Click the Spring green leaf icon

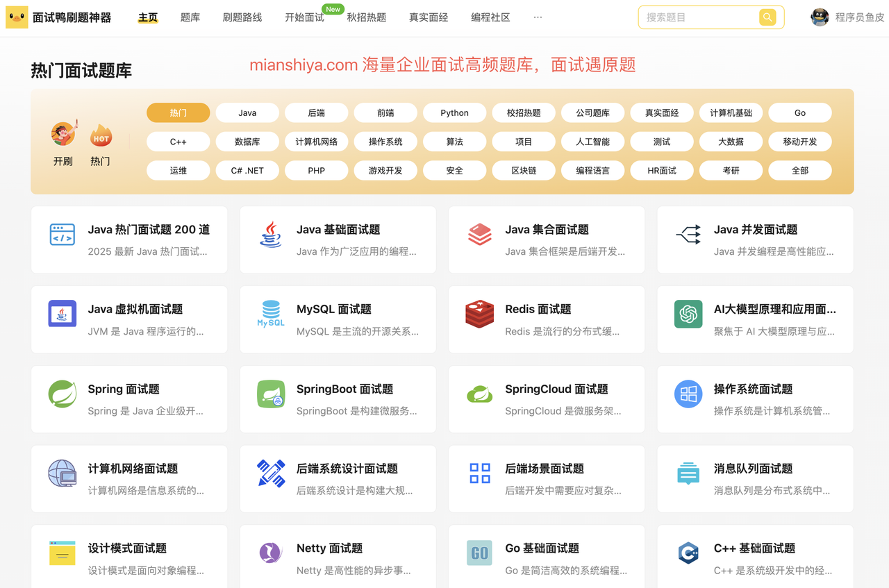(63, 394)
